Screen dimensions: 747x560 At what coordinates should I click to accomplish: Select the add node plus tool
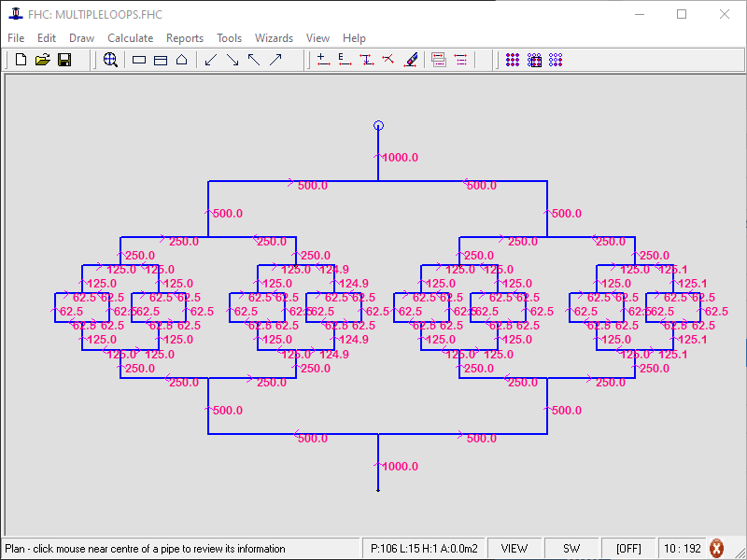click(323, 59)
